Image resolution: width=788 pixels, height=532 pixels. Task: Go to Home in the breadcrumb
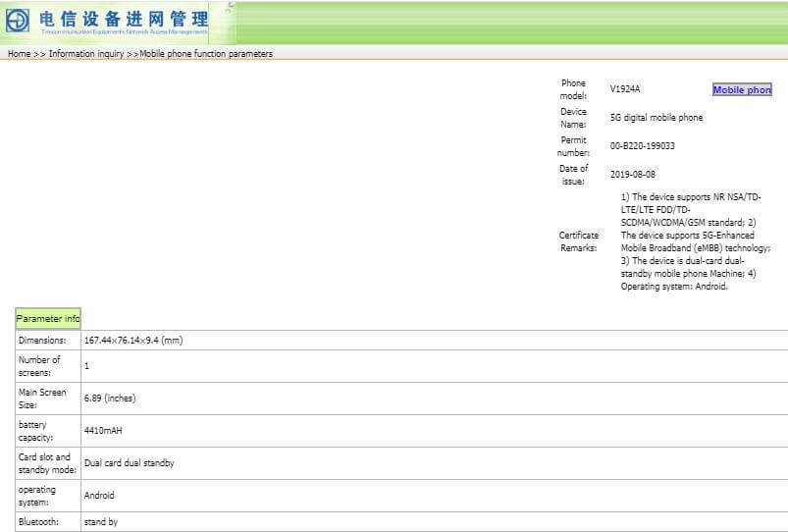[19, 54]
